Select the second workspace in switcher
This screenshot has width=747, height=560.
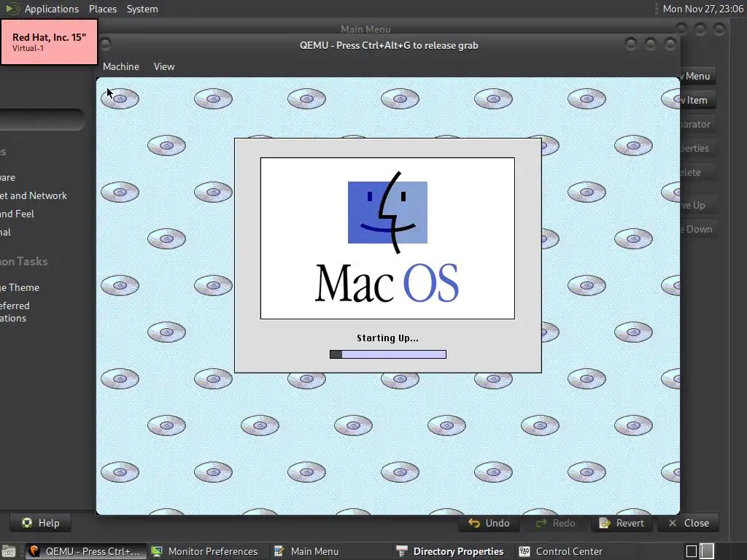707,551
